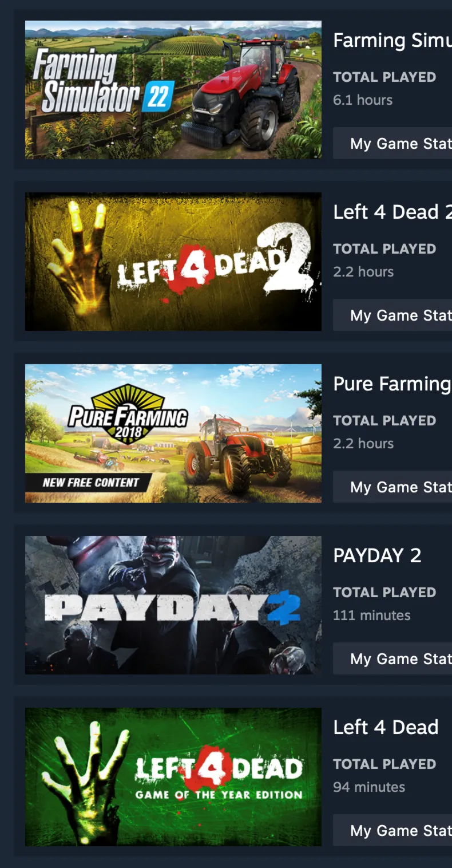452x868 pixels.
Task: Open My Game Stats for PAYDAY 2
Action: 392,658
